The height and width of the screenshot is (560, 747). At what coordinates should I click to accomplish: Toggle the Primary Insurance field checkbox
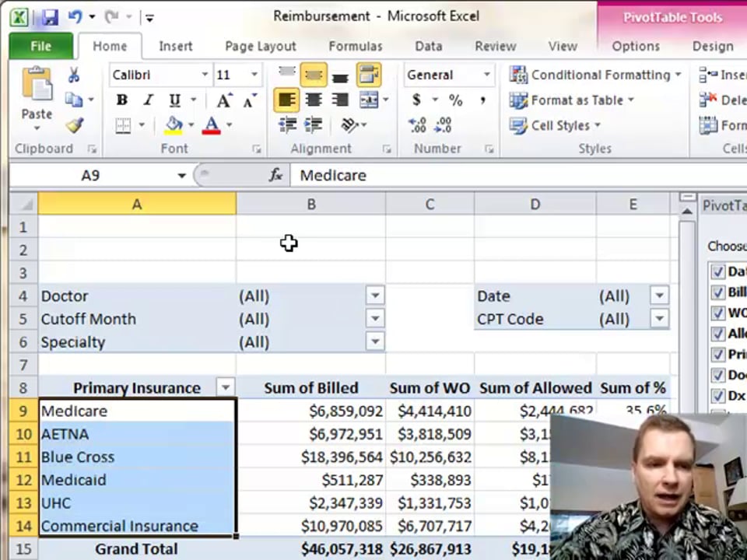pos(718,355)
